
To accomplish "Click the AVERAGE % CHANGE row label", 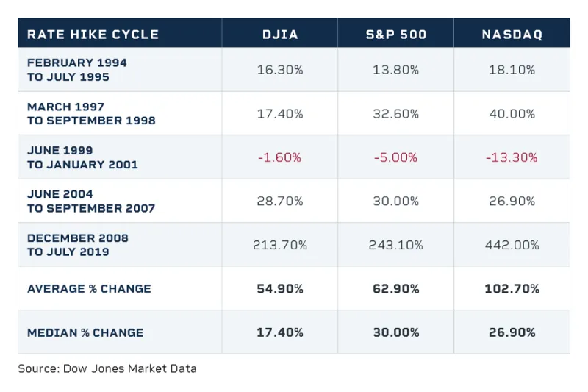I will (x=89, y=288).
